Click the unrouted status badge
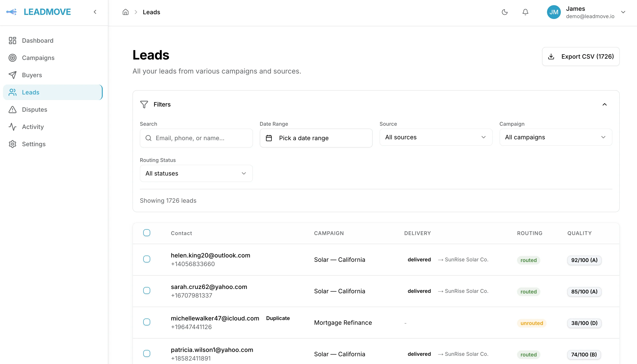Image resolution: width=637 pixels, height=364 pixels. (532, 323)
